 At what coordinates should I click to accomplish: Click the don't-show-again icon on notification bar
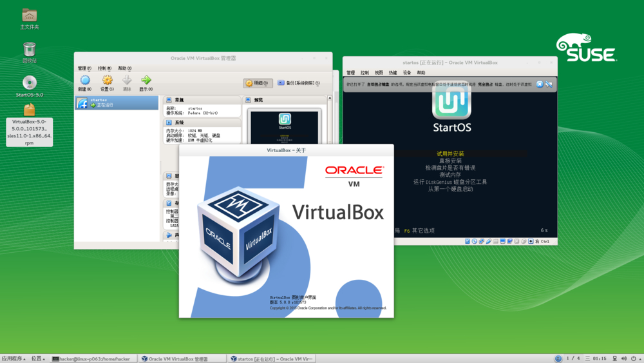point(549,84)
